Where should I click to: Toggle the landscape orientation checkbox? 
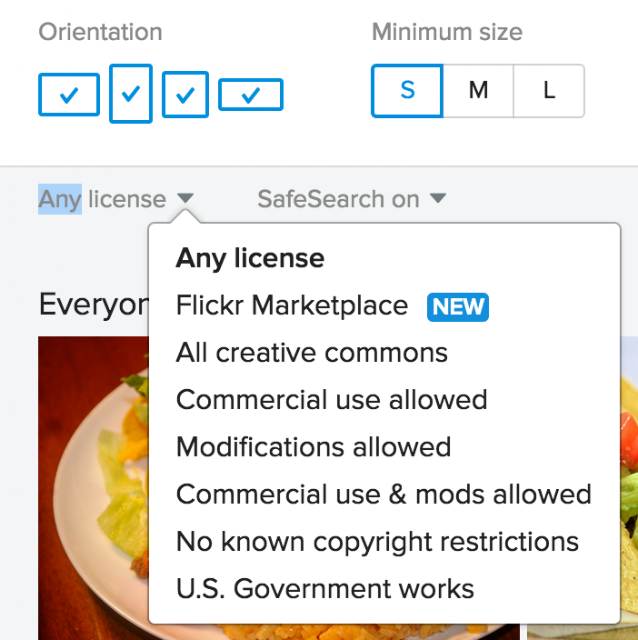tap(69, 95)
